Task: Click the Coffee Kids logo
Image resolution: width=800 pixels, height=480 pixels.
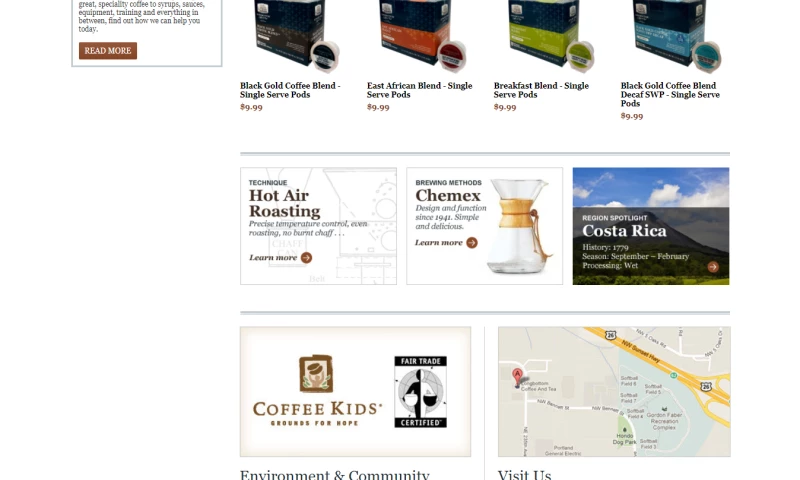Action: coord(317,391)
